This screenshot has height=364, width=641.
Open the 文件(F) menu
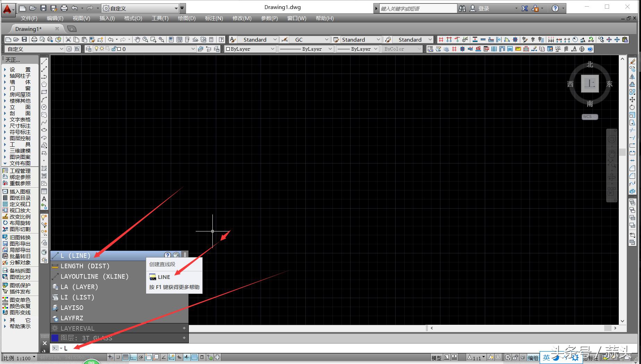click(29, 18)
